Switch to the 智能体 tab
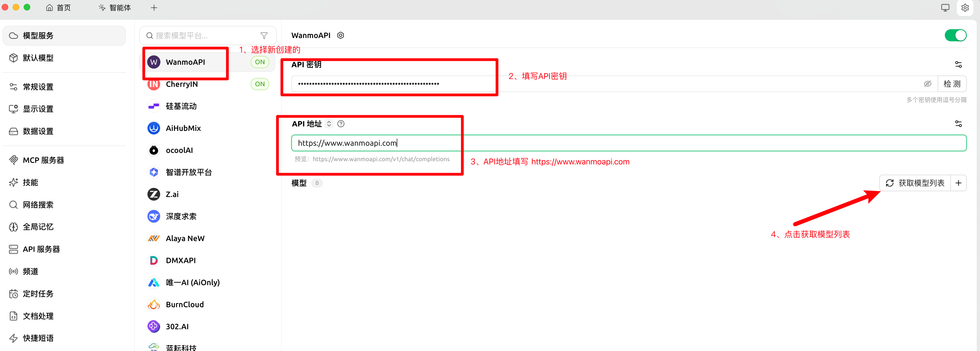980x351 pixels. point(114,8)
